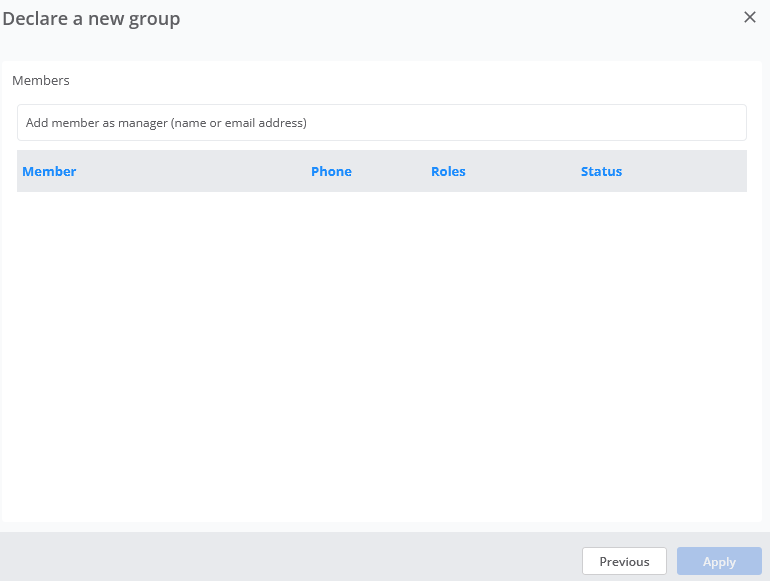Close the Declare a new group dialog
Viewport: 770px width, 581px height.
tap(749, 17)
